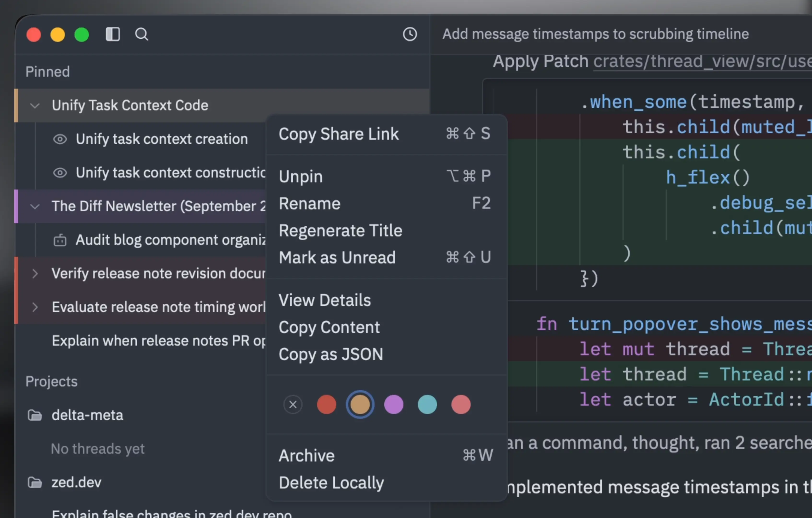Image resolution: width=812 pixels, height=518 pixels.
Task: Toggle eye icon for Unify task context creation
Action: (60, 139)
